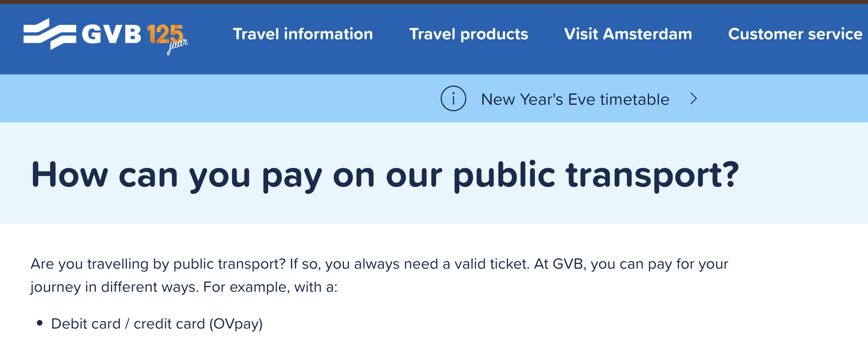The width and height of the screenshot is (868, 338).
Task: Select Visit Amsterdam in the navigation
Action: [x=628, y=34]
